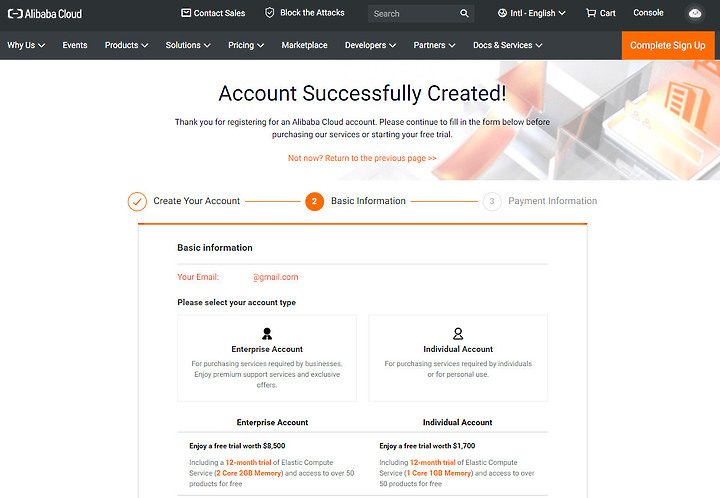Click the step 2 circle

[315, 201]
